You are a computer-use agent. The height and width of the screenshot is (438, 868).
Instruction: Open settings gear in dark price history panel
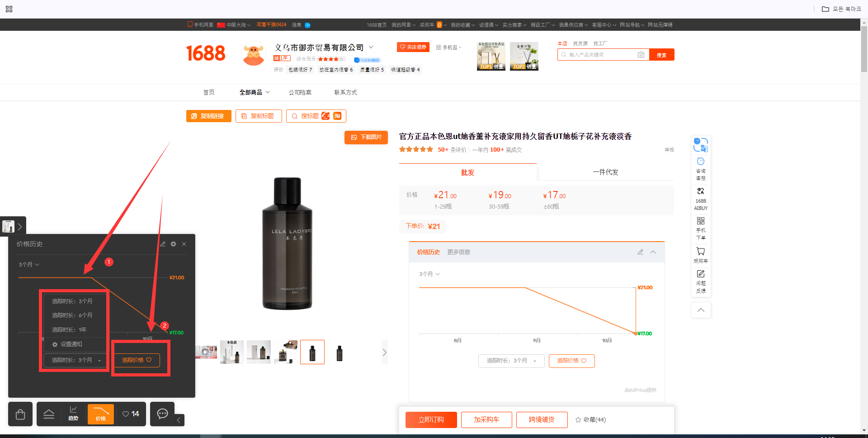click(x=174, y=244)
